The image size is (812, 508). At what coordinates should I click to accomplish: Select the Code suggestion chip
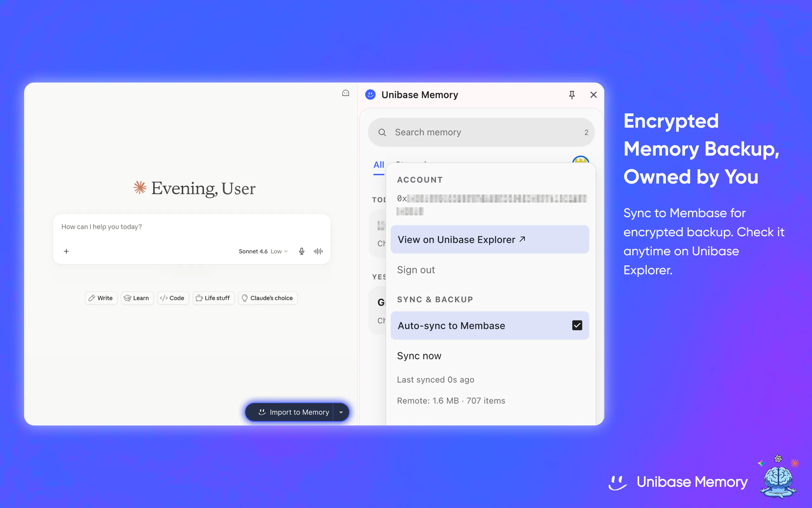pos(173,298)
